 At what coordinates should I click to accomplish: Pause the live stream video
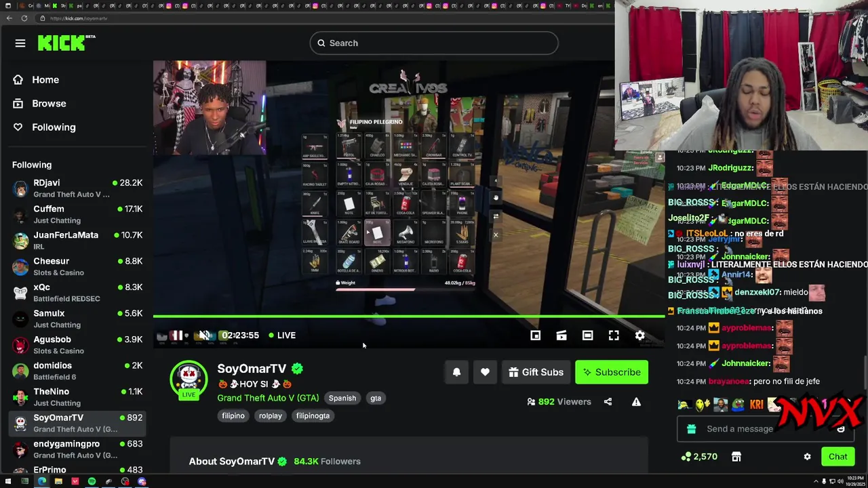(176, 335)
